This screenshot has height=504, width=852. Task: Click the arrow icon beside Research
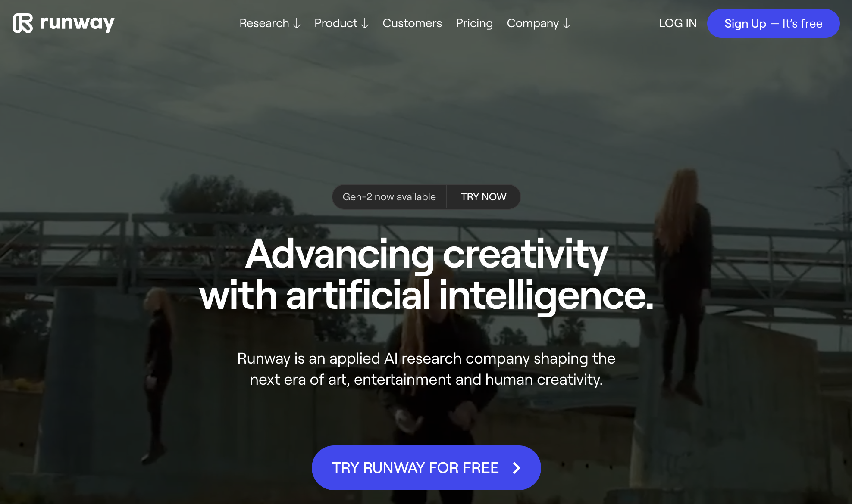pyautogui.click(x=297, y=24)
